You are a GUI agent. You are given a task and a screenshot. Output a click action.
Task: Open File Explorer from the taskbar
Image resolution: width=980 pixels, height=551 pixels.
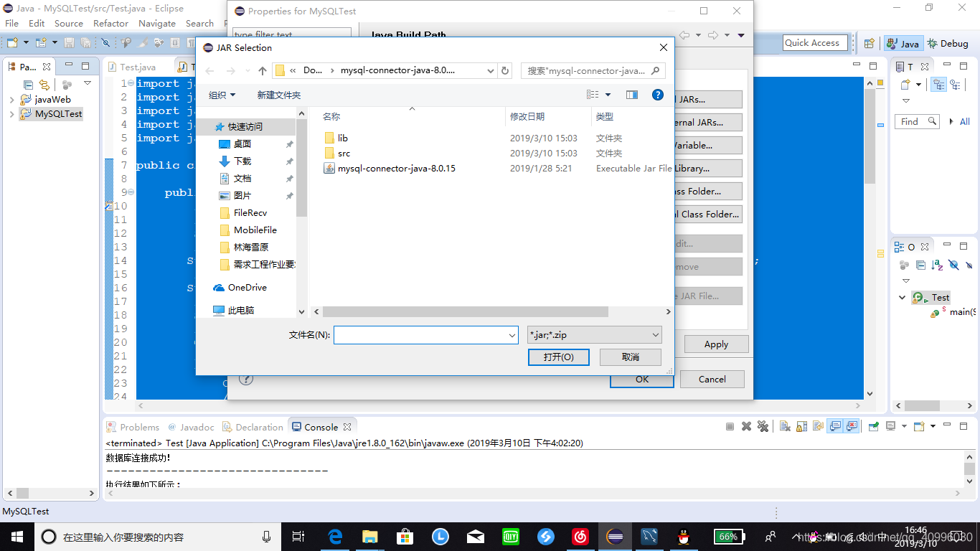(370, 537)
